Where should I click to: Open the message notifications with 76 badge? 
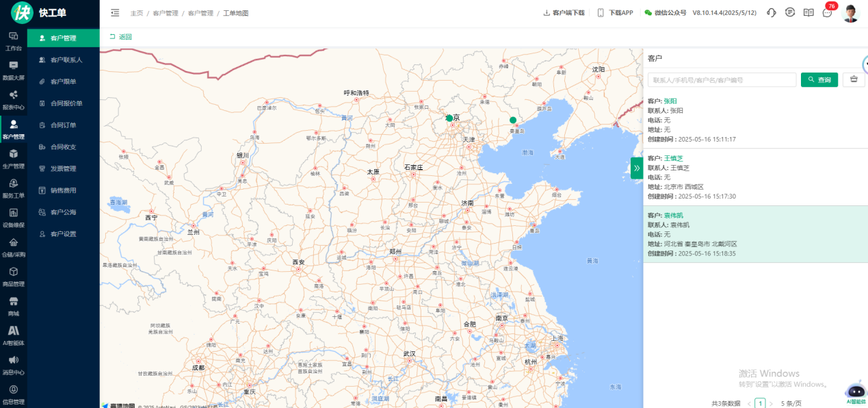(828, 13)
